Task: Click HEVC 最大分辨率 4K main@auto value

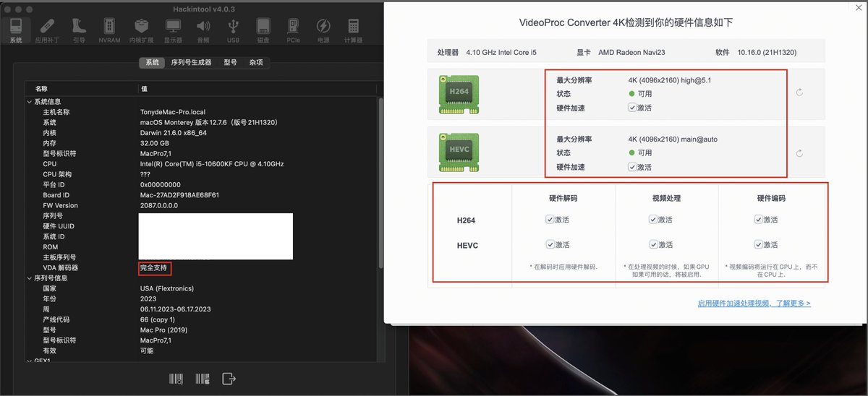Action: coord(673,139)
